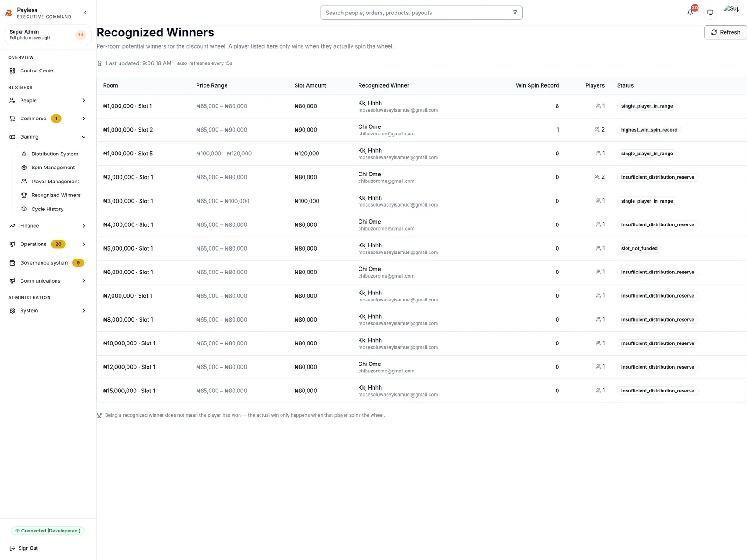Click the Connected (Development) status badge

(48, 531)
